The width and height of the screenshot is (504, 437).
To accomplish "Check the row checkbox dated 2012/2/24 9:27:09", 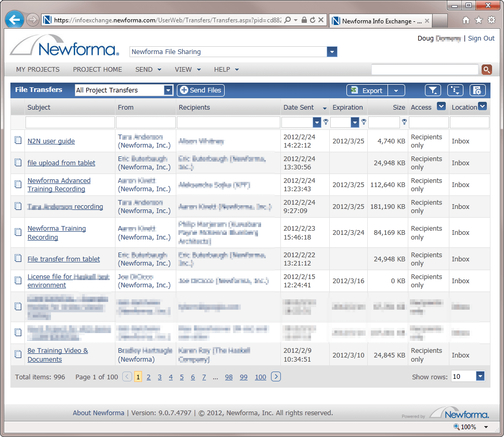I will coord(18,206).
